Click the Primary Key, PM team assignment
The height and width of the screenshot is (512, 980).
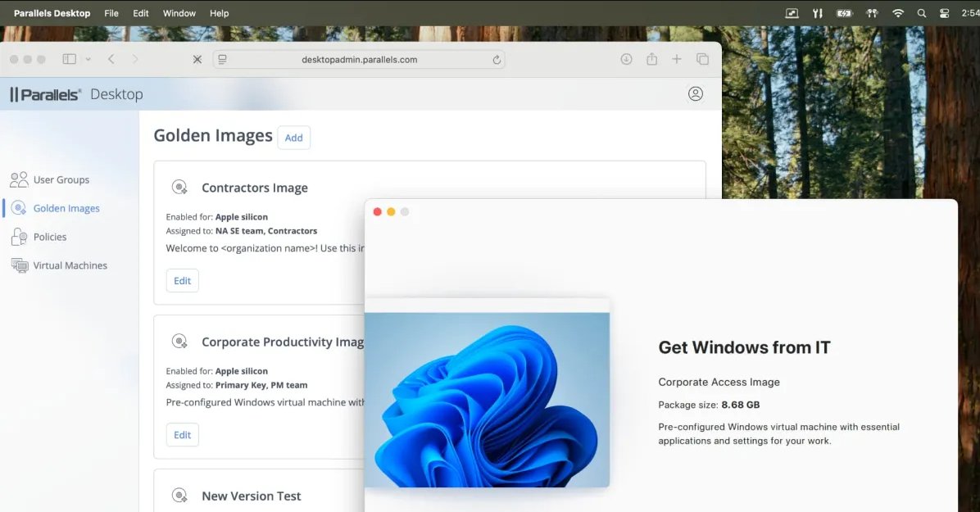[261, 385]
